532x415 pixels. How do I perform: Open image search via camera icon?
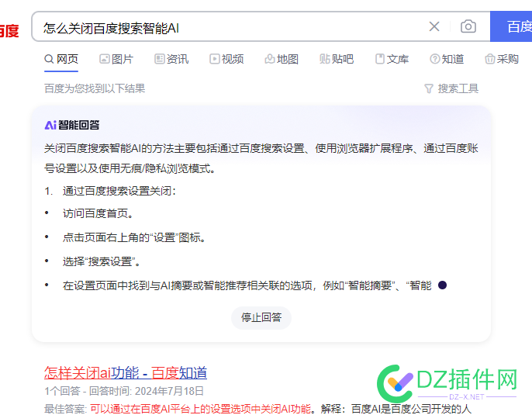[x=468, y=26]
